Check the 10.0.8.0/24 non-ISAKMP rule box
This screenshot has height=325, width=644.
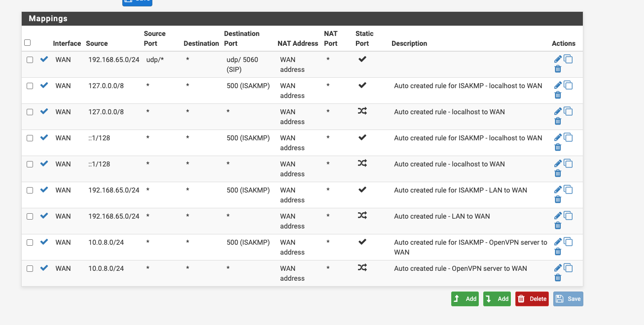tap(30, 268)
